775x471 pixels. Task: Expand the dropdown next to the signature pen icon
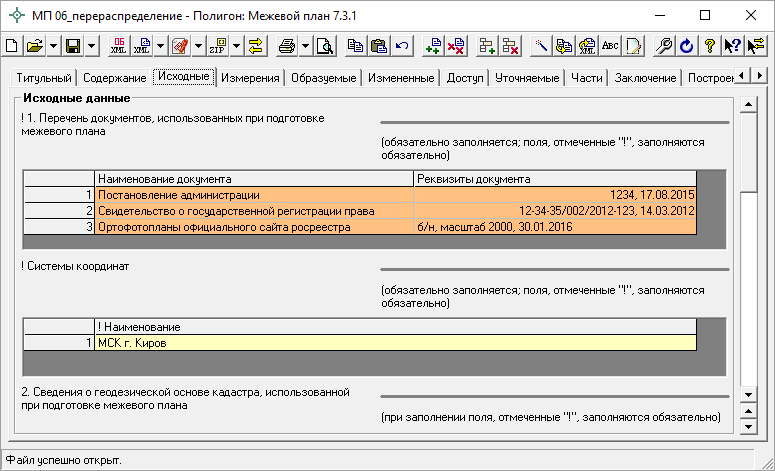(198, 46)
